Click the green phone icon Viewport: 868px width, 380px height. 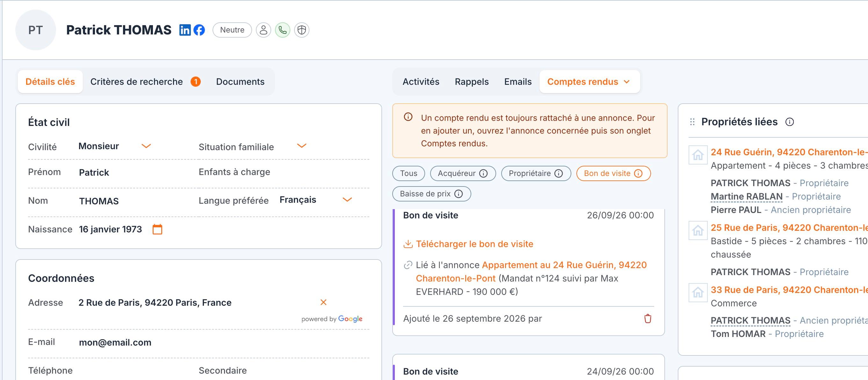click(282, 30)
